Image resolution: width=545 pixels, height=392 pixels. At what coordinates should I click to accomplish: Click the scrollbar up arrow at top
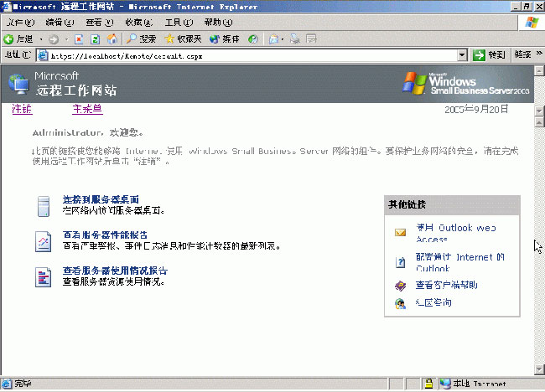[x=539, y=71]
